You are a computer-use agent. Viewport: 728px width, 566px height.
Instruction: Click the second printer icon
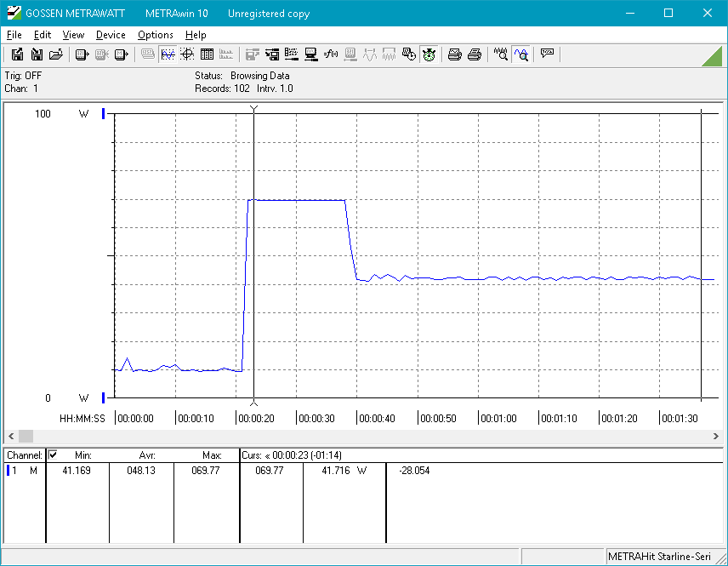(474, 54)
